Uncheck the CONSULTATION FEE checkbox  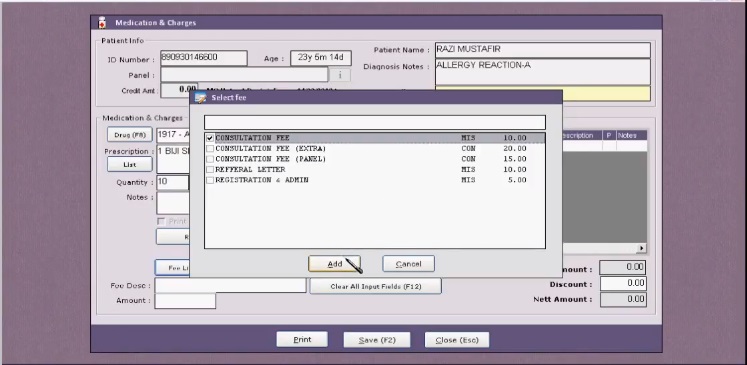click(210, 138)
